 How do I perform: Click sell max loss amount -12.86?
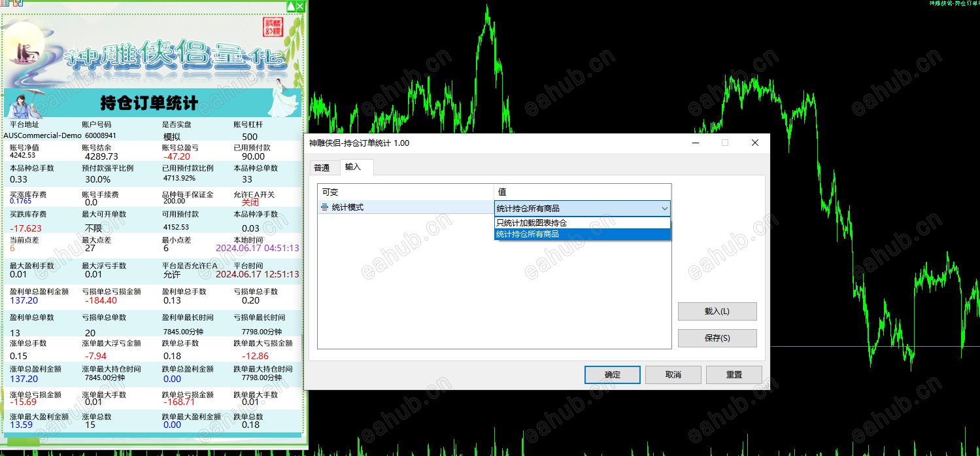tap(255, 356)
